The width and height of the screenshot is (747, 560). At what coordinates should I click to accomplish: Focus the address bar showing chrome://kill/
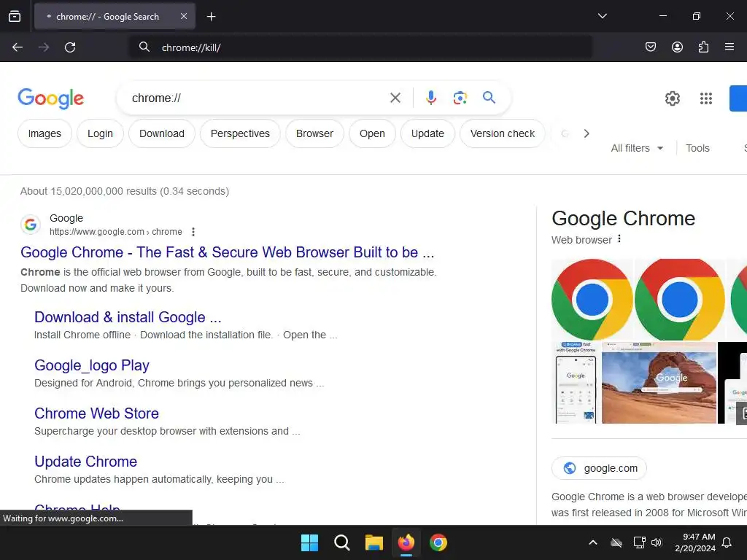(362, 47)
